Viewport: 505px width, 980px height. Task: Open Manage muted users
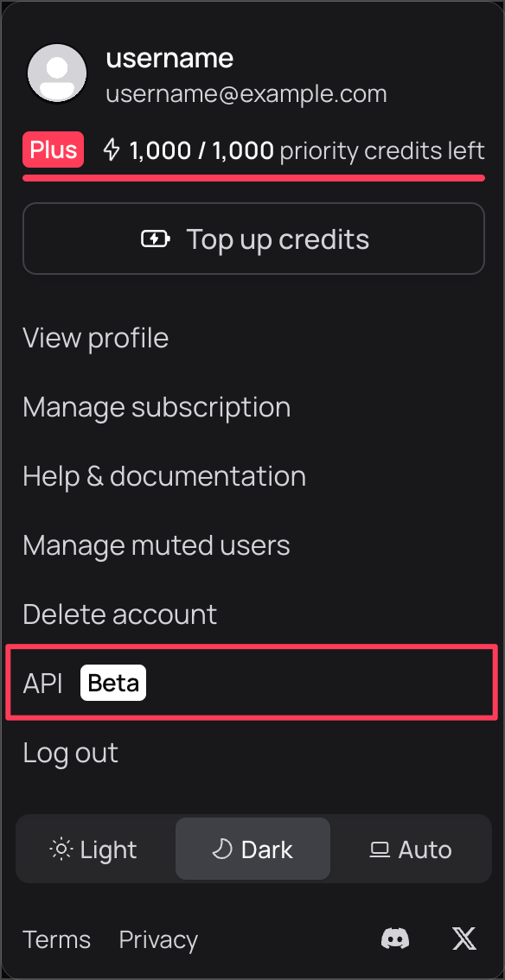coord(157,545)
